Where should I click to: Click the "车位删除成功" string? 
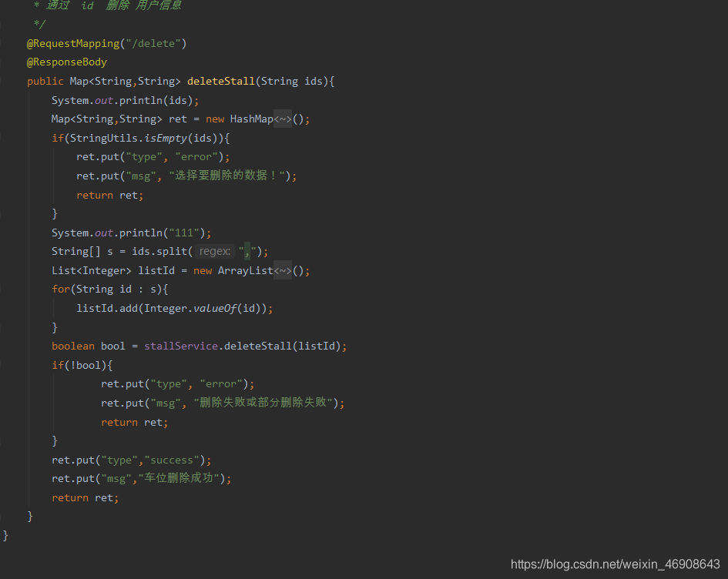click(x=178, y=478)
